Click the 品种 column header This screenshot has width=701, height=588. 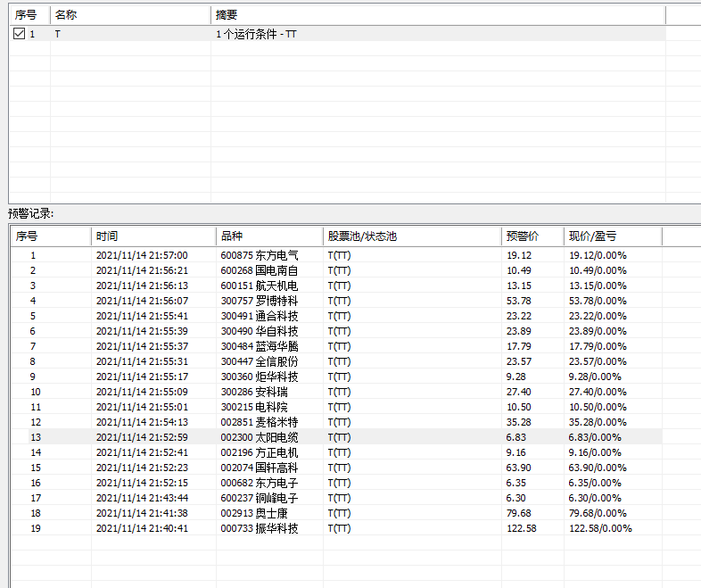coord(269,236)
